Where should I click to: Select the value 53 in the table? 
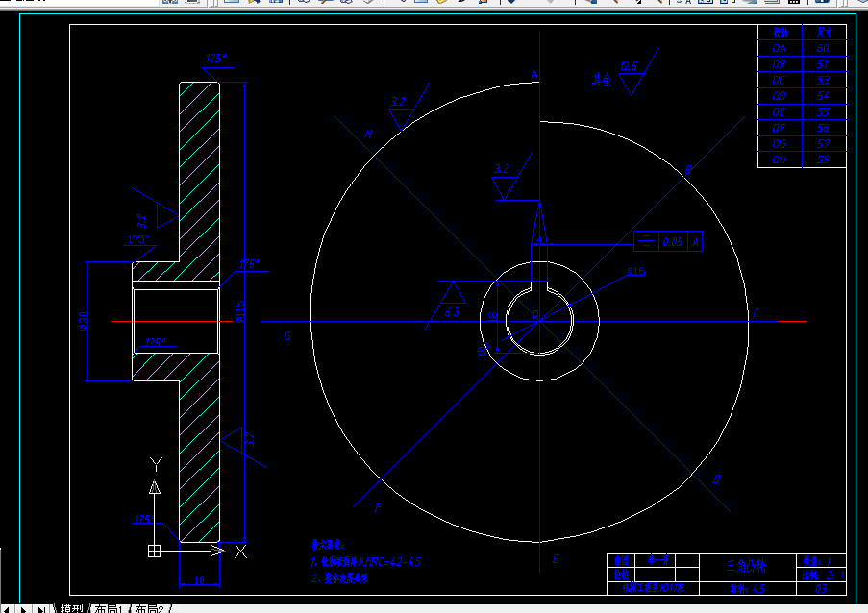[823, 80]
